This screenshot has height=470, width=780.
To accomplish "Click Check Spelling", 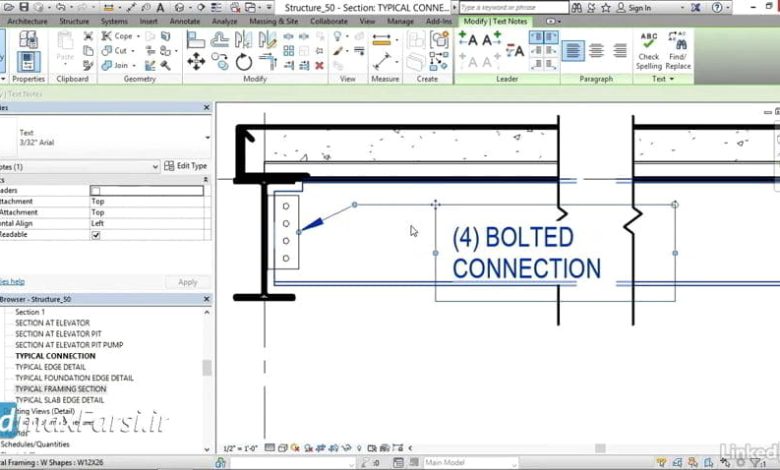I will [649, 51].
